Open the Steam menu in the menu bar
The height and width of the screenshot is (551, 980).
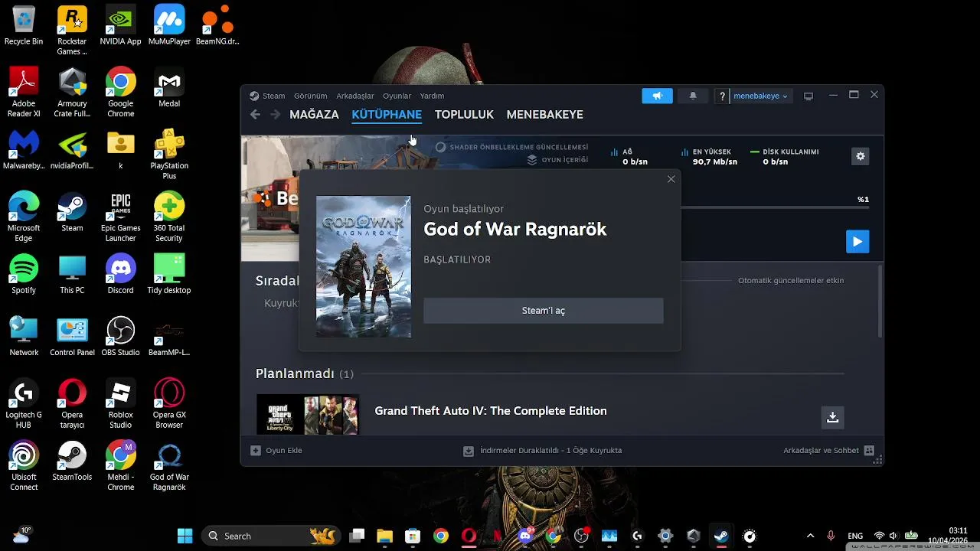267,96
